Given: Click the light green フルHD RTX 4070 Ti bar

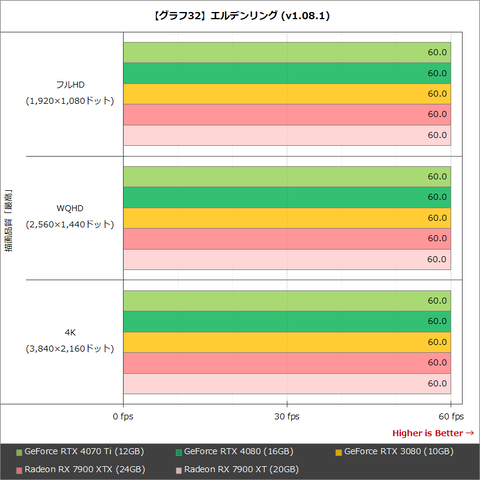Looking at the screenshot, I should coord(287,52).
